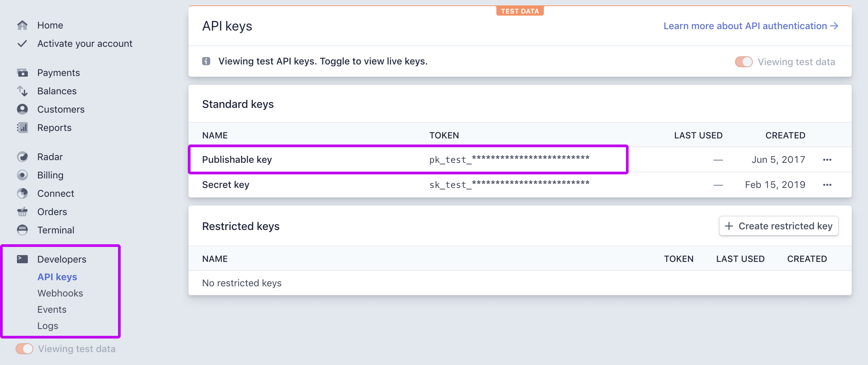Click the orange TEST DATA badge
Viewport: 868px width, 365px height.
[520, 11]
